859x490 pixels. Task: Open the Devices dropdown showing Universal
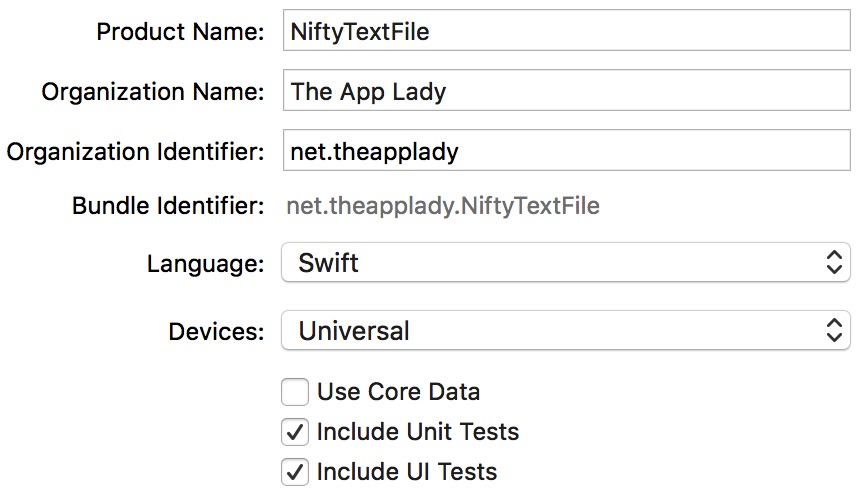click(566, 331)
